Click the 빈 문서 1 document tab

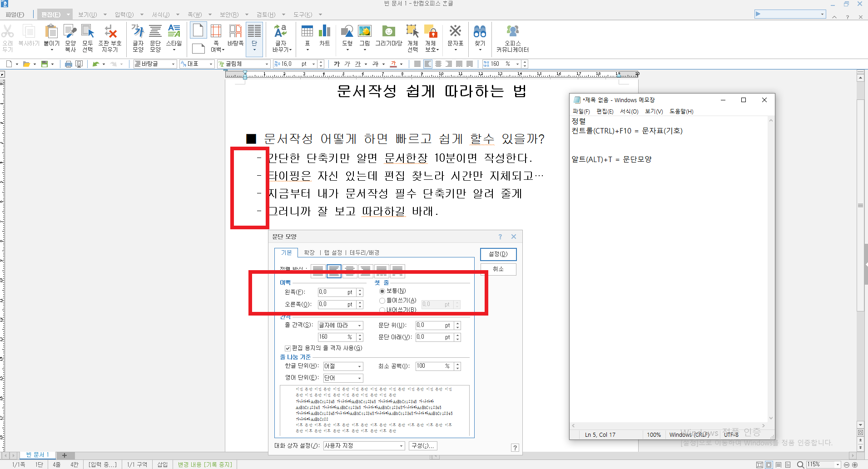click(37, 455)
